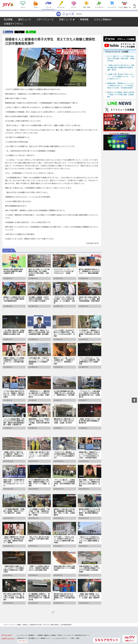Open the テレビ icon in header
This screenshot has width=138, height=644.
point(23,5)
